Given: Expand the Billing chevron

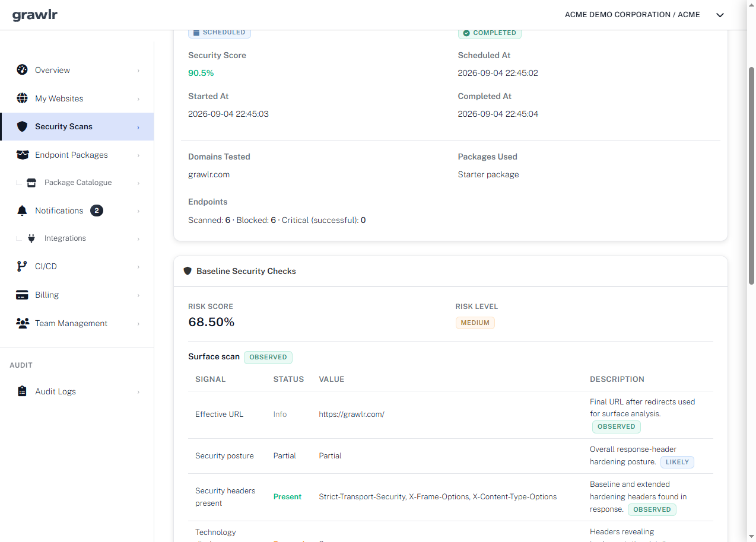Looking at the screenshot, I should 138,295.
